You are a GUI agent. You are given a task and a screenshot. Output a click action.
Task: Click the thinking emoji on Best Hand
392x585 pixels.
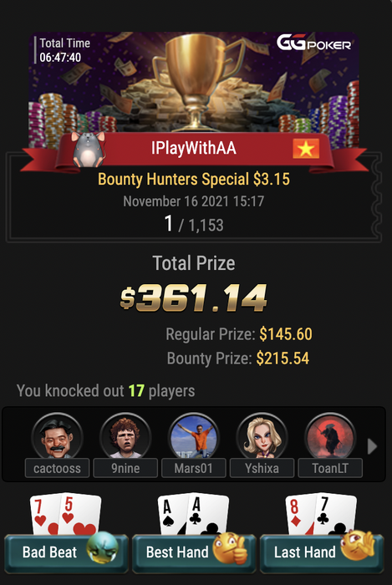[230, 547]
